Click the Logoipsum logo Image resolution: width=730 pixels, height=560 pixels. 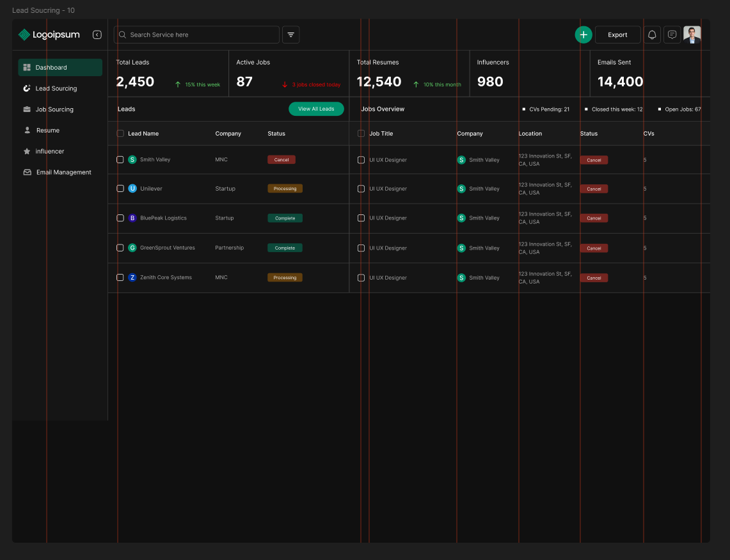(x=49, y=35)
